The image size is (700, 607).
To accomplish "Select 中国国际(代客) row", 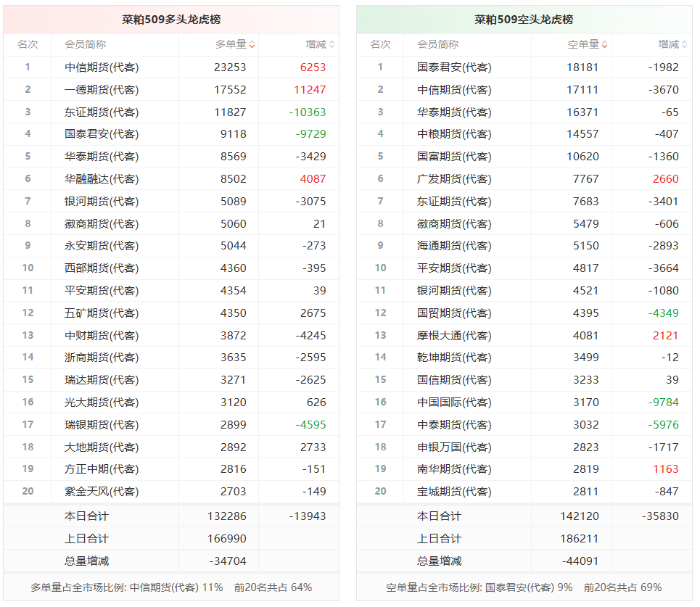I will click(x=524, y=402).
